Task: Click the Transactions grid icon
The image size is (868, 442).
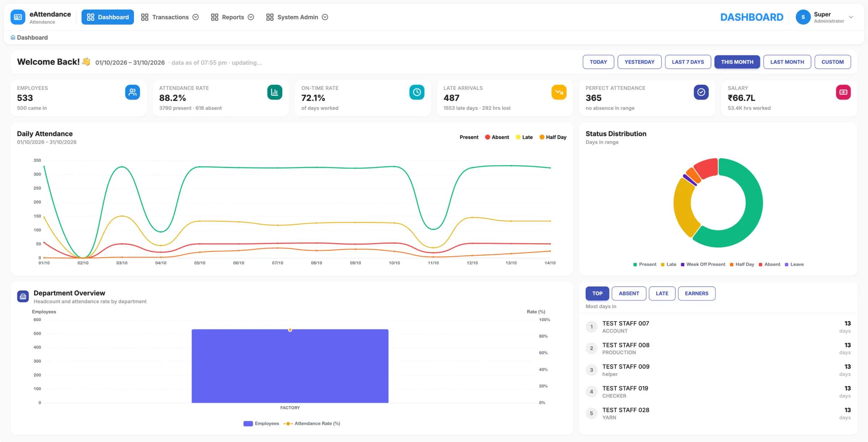Action: 145,17
